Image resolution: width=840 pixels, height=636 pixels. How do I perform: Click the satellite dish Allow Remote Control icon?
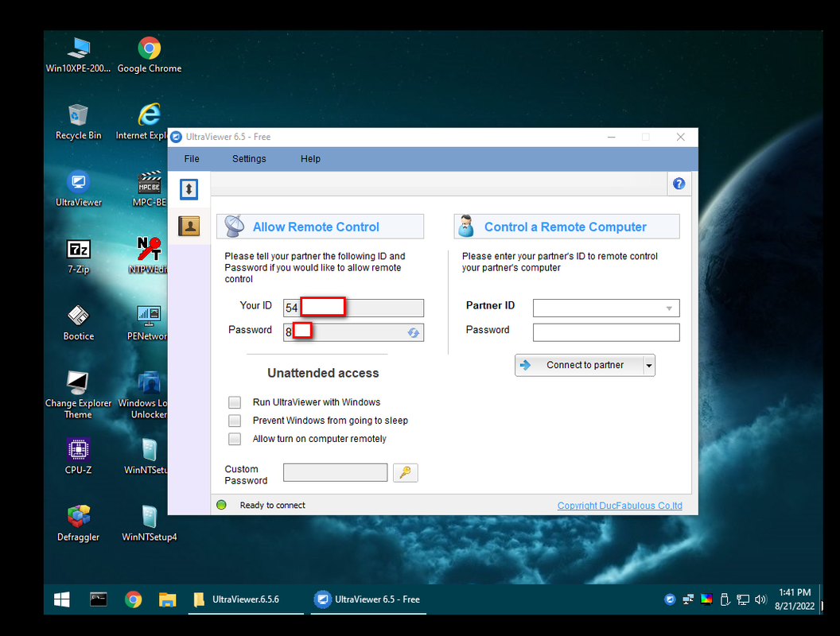[234, 226]
